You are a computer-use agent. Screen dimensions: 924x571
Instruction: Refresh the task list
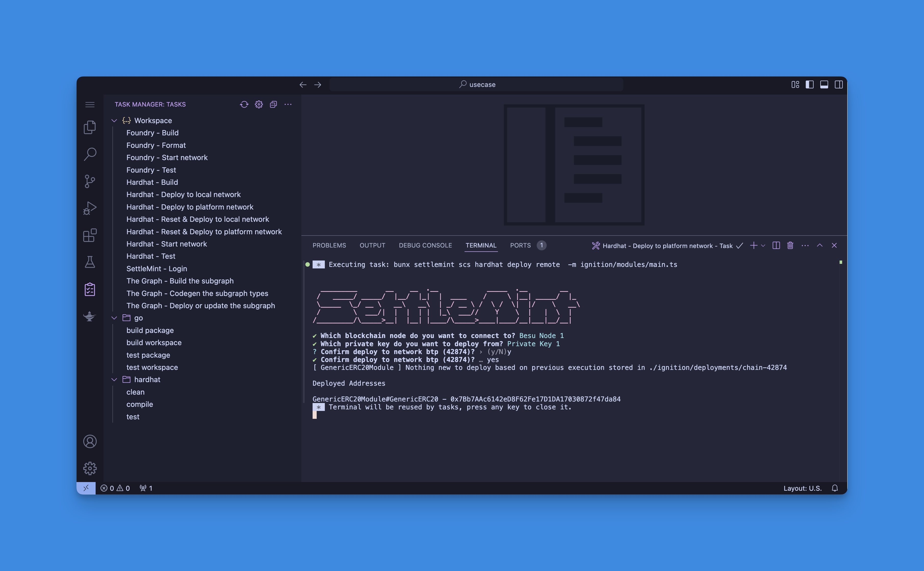click(244, 105)
